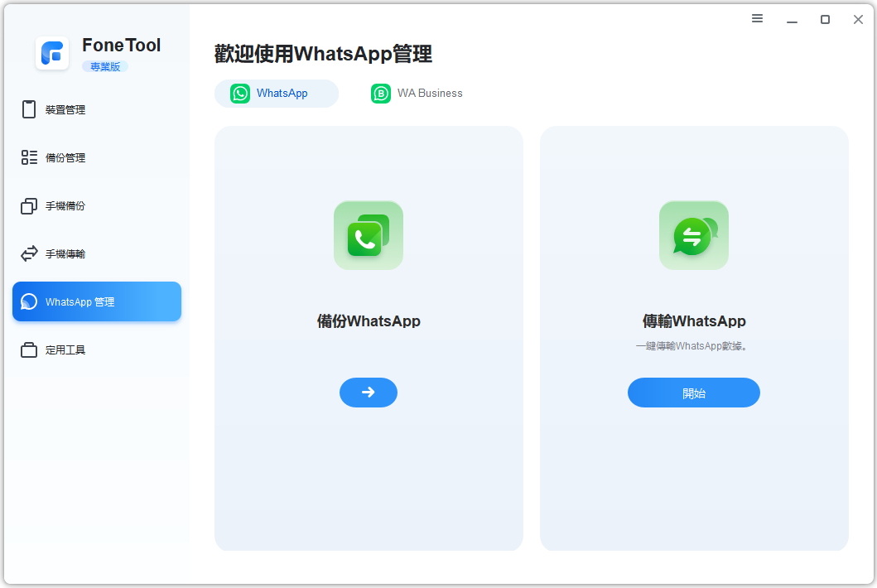The width and height of the screenshot is (877, 588).
Task: Minimize the FoneTool window
Action: pos(792,20)
